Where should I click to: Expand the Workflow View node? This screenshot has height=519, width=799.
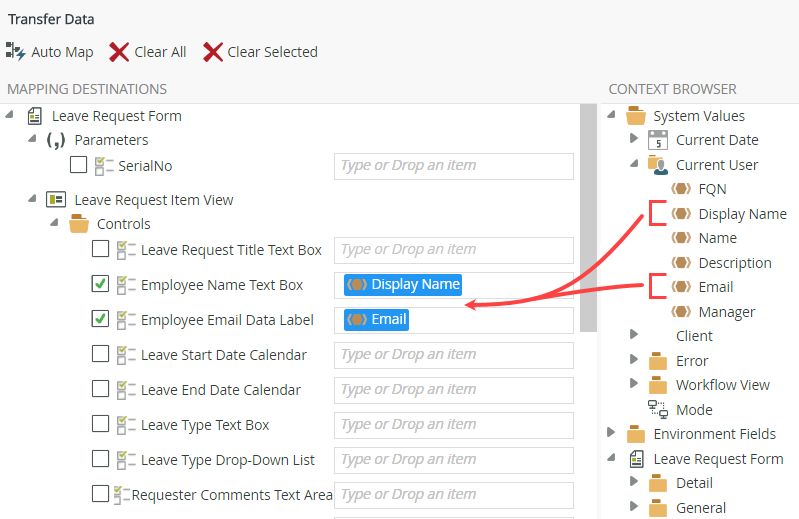tap(634, 383)
